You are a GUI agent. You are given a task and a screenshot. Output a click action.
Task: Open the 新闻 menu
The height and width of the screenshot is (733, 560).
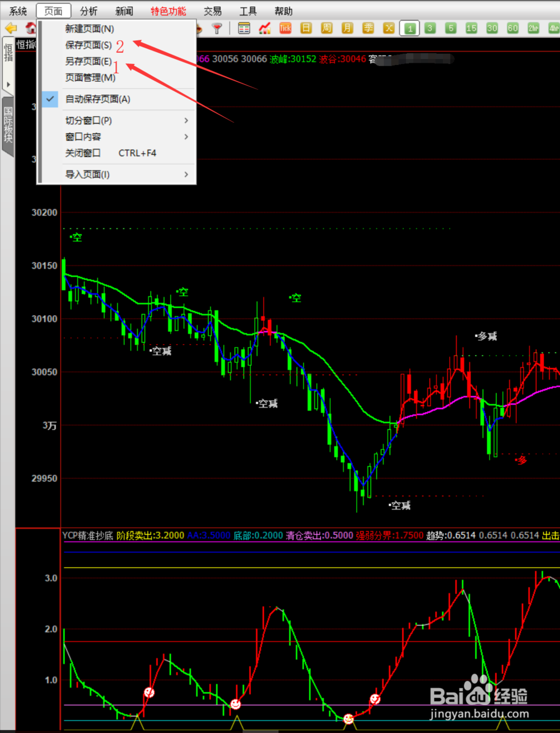124,11
